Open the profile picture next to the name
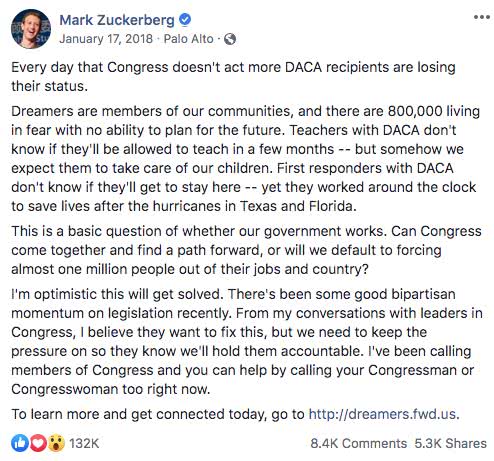494x461 pixels. [31, 29]
